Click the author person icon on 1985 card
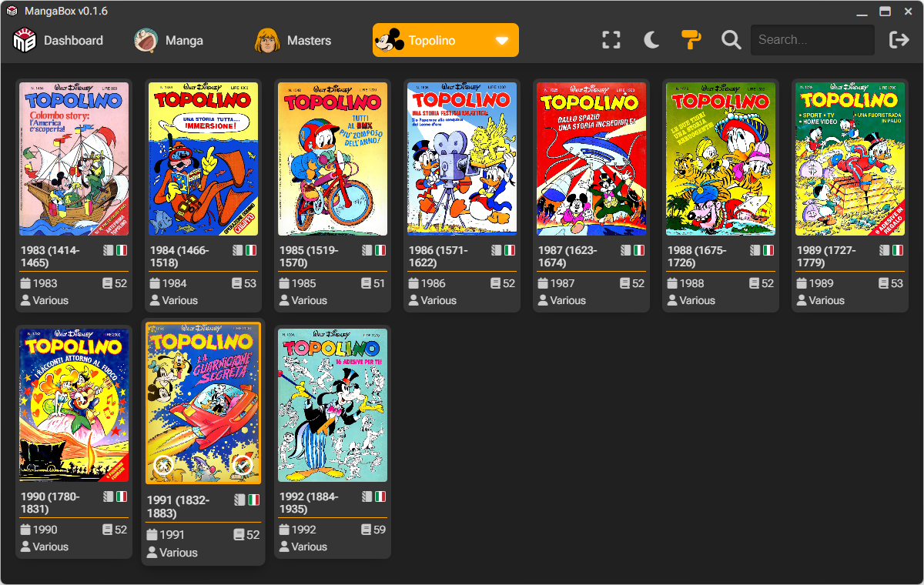Image resolution: width=924 pixels, height=585 pixels. [284, 300]
